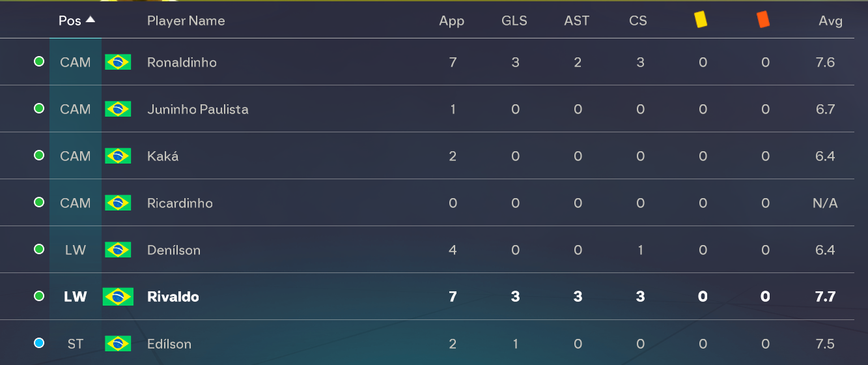Click the Brazil flag beside Juninho Paulista

click(x=118, y=109)
